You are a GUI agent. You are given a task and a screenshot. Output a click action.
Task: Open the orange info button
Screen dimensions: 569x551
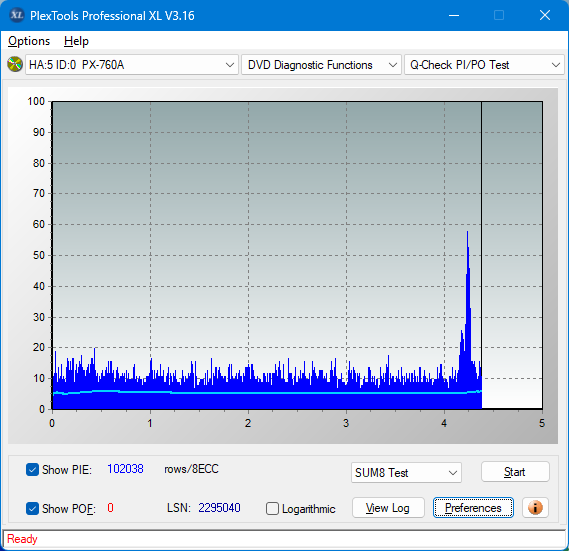tap(535, 507)
